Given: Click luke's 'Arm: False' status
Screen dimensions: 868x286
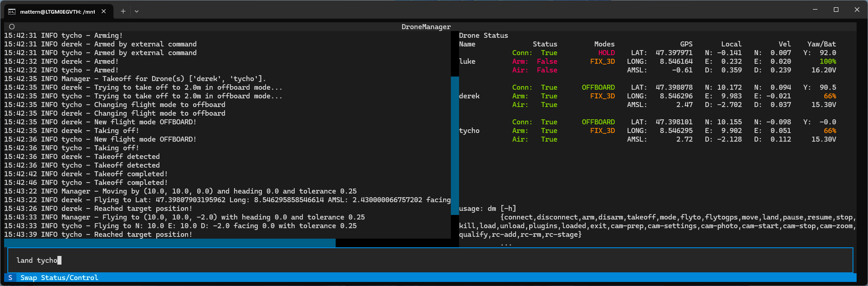Looking at the screenshot, I should (x=535, y=61).
